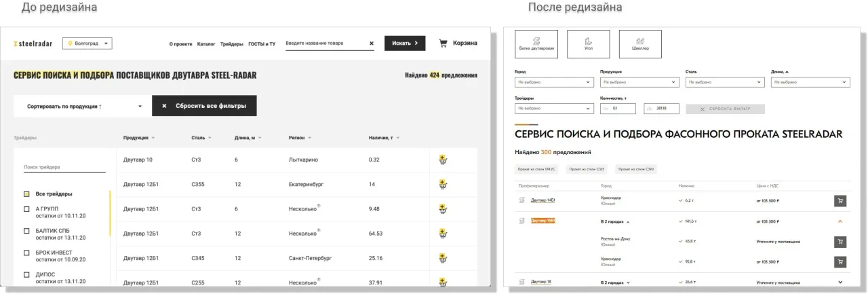Click the Искать search button
The height and width of the screenshot is (294, 868).
tap(405, 43)
